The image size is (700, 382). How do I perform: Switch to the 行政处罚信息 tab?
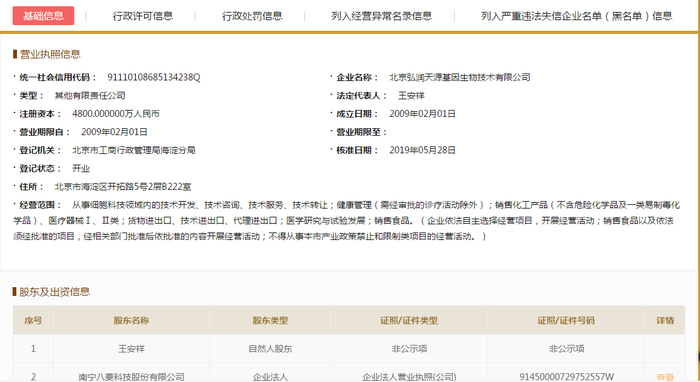coord(252,16)
